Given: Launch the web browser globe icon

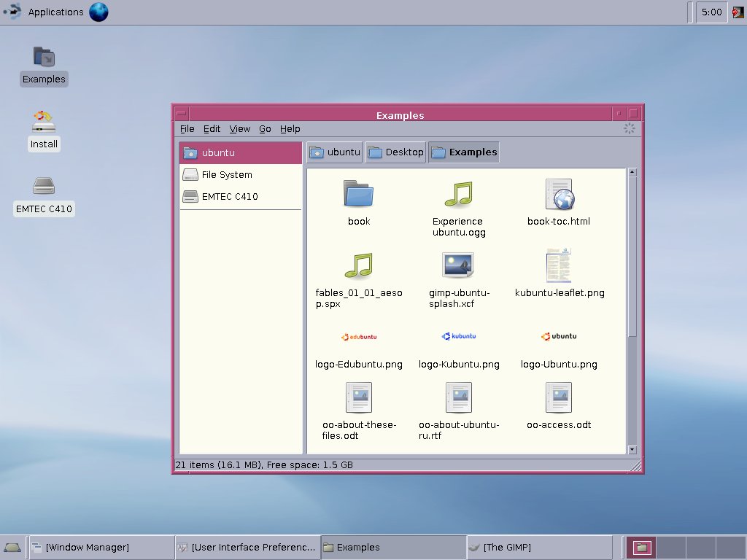Looking at the screenshot, I should click(98, 12).
